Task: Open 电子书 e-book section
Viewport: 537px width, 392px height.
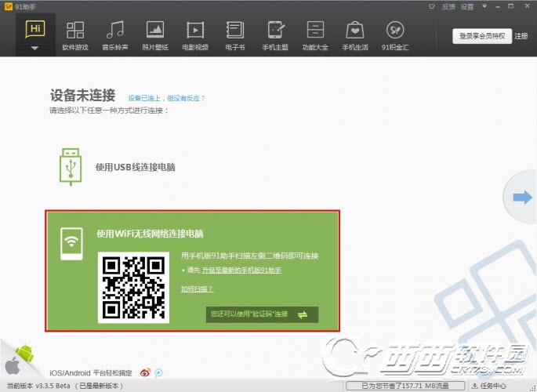Action: pos(235,36)
